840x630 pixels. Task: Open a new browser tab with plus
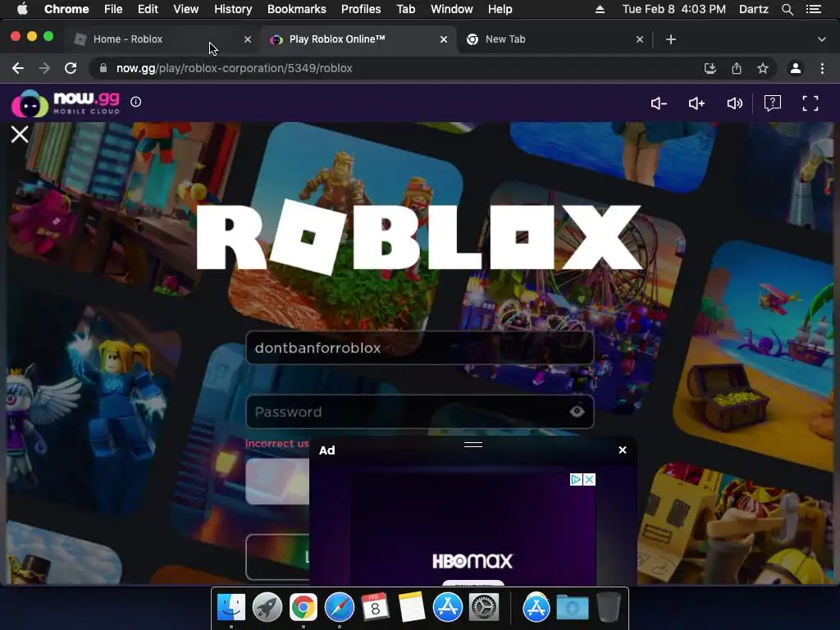(671, 39)
